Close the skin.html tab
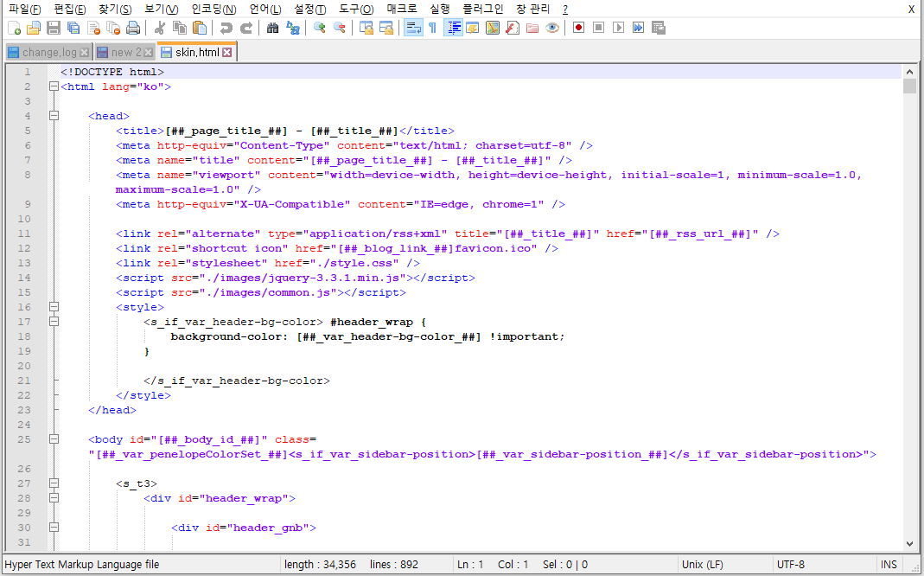924x576 pixels. point(226,53)
